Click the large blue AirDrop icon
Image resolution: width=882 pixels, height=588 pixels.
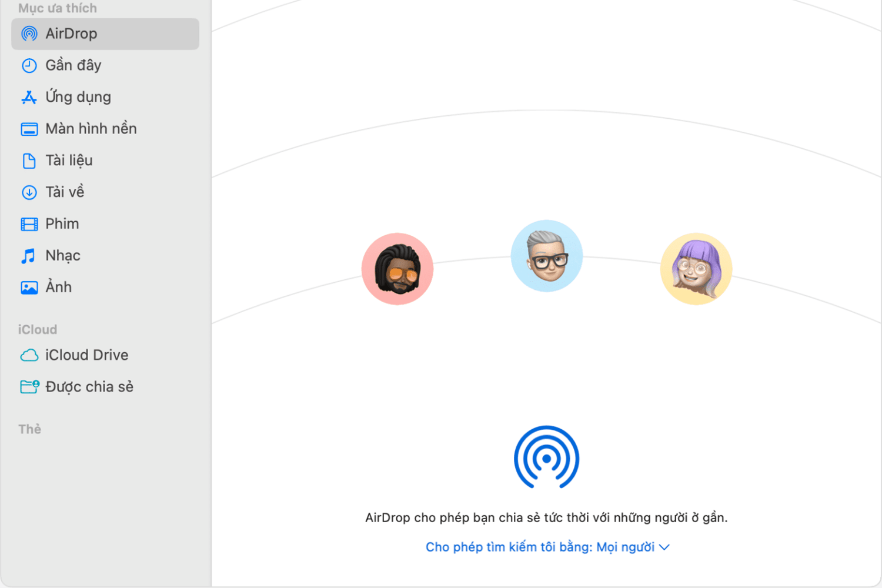547,457
